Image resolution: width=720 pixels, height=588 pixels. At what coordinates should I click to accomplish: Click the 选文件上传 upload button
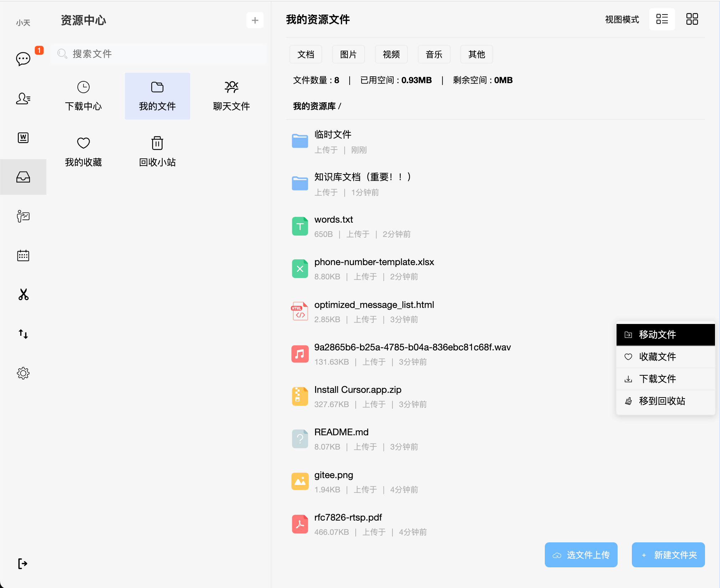[x=581, y=555]
